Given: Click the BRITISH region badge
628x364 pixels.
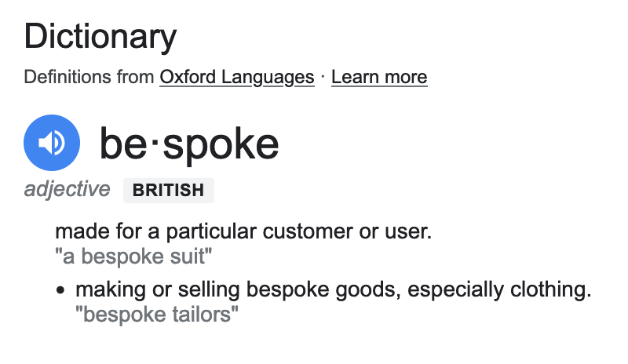Looking at the screenshot, I should pos(169,190).
